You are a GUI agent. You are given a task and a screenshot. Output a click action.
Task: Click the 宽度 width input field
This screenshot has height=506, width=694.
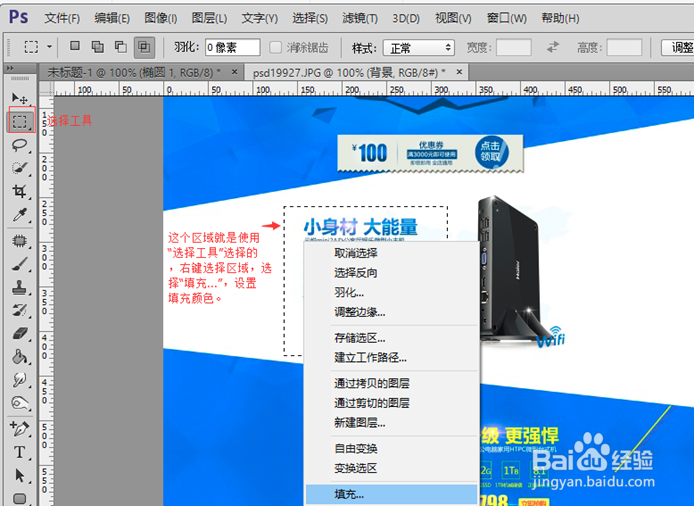(x=513, y=47)
